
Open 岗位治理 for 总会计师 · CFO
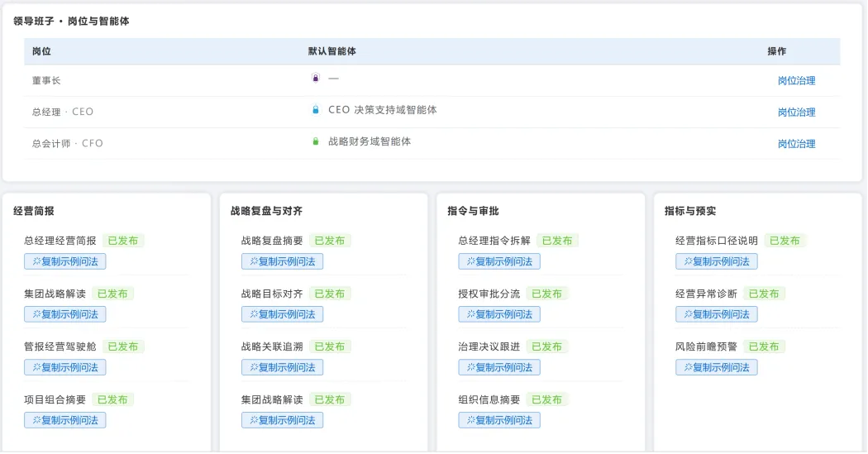[796, 143]
